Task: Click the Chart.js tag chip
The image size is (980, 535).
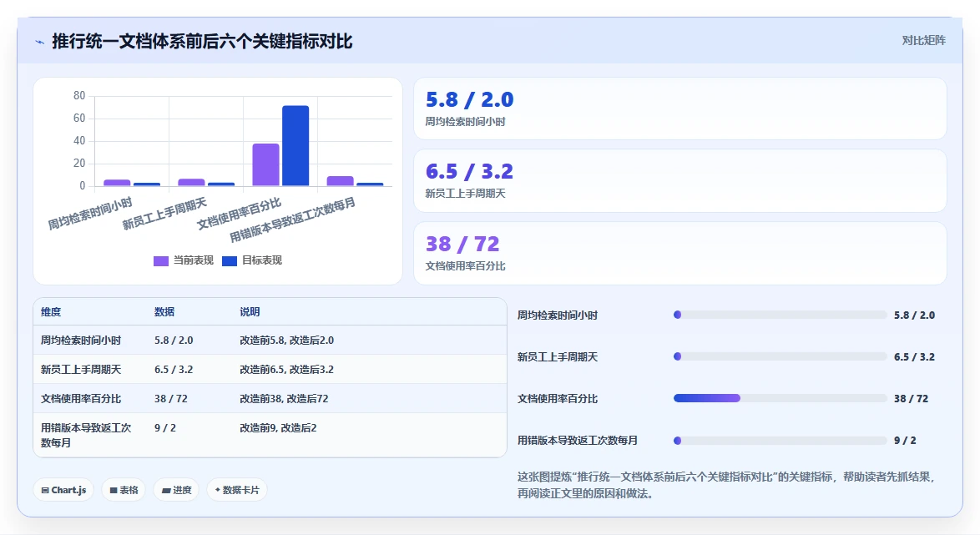Action: 63,490
